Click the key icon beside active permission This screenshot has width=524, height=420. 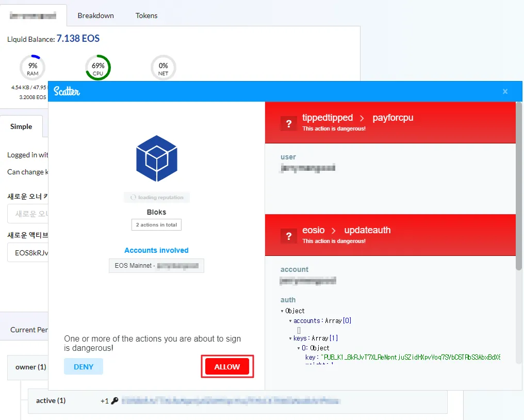[x=114, y=400]
